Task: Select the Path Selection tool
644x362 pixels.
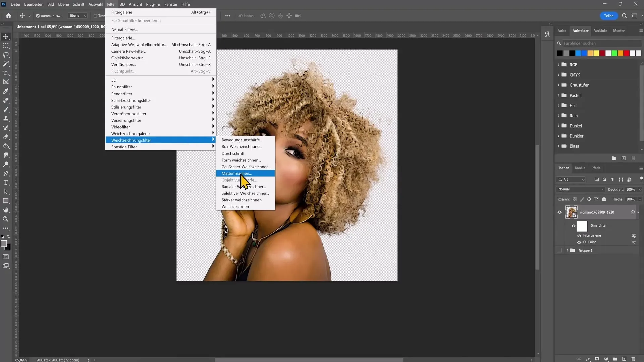Action: 6,191
